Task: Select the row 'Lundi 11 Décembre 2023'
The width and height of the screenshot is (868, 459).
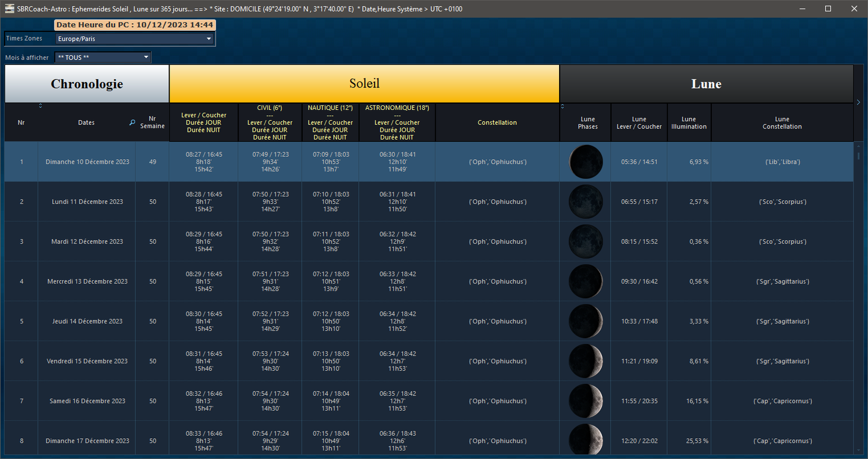Action: pyautogui.click(x=429, y=202)
